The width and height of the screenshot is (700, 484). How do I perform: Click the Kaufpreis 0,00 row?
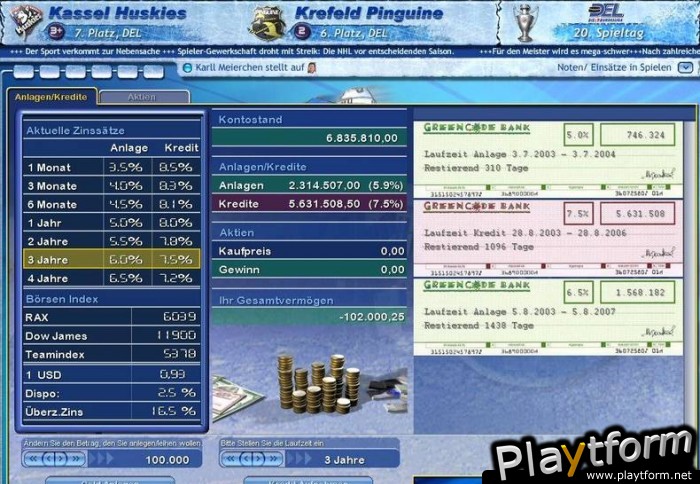coord(309,251)
